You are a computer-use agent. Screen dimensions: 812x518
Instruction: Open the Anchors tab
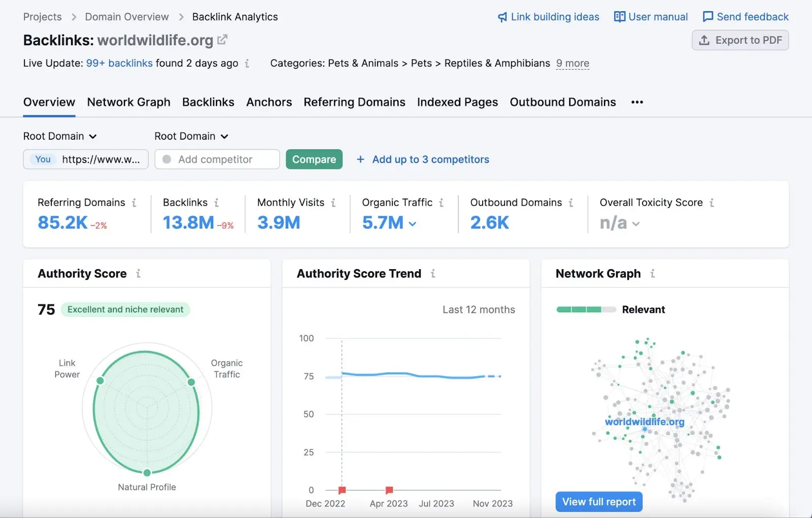point(269,102)
